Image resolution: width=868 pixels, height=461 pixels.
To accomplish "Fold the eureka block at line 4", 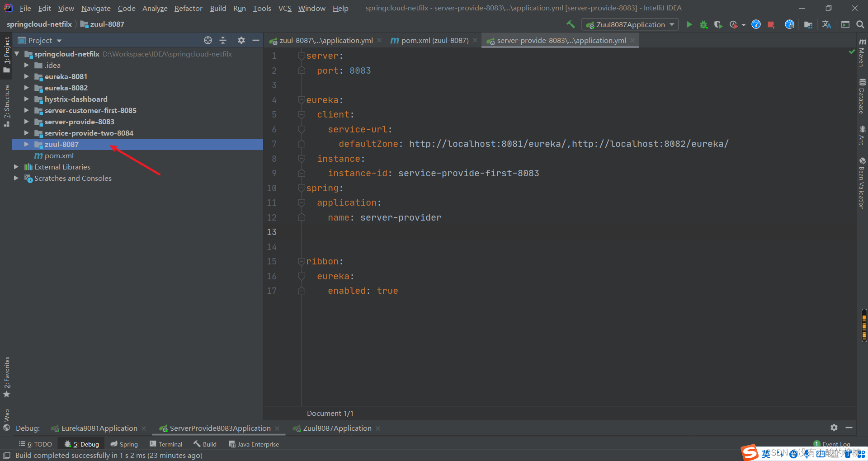I will pyautogui.click(x=302, y=100).
